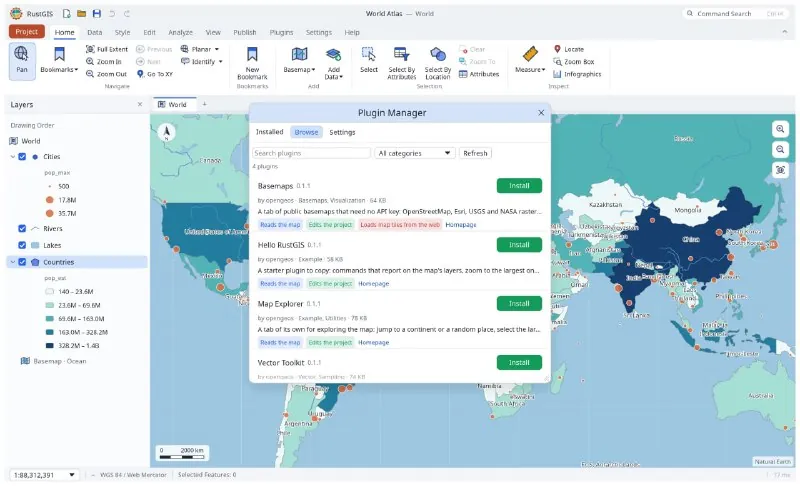This screenshot has width=800, height=486.
Task: Activate the Zoom Box tool
Action: [574, 61]
